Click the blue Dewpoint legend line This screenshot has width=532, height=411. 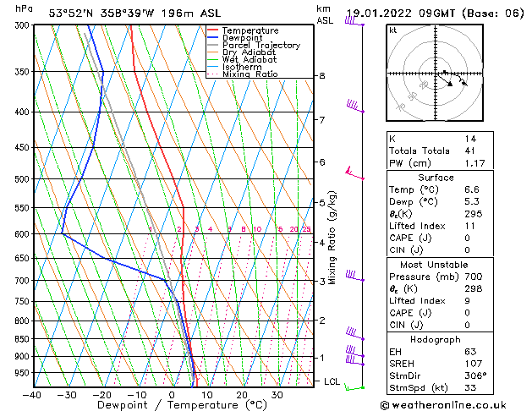pos(212,38)
